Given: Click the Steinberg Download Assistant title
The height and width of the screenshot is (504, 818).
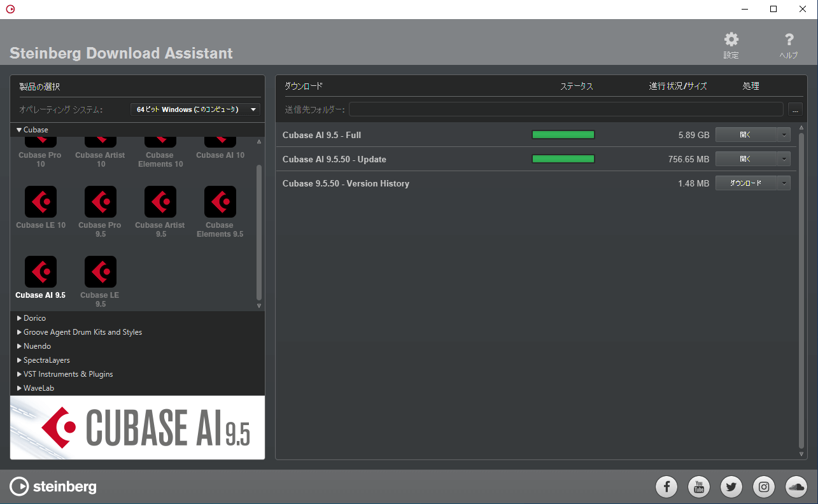Looking at the screenshot, I should [122, 53].
